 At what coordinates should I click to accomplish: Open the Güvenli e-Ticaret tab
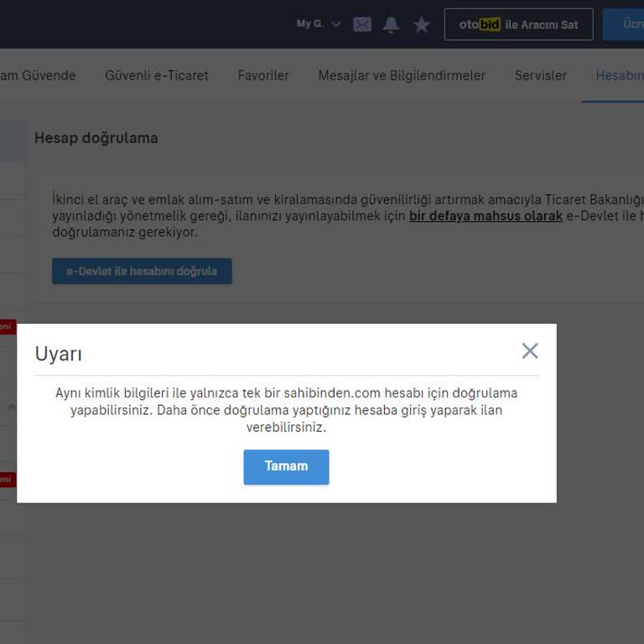pos(157,75)
